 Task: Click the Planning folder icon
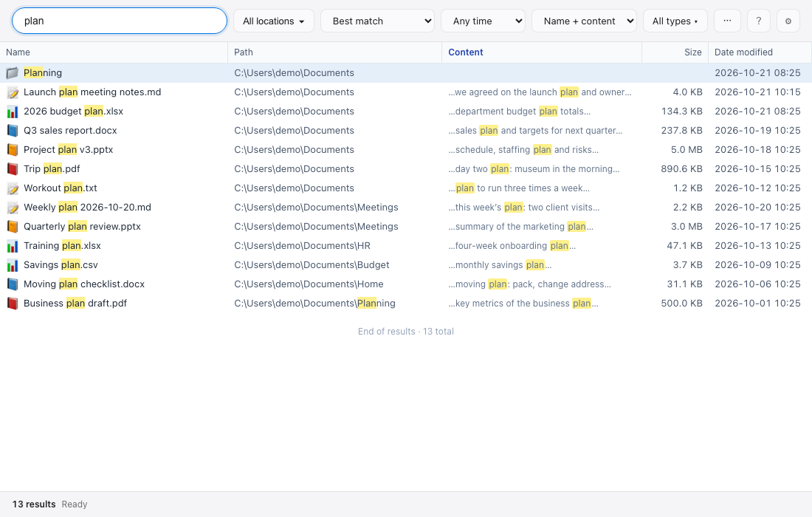13,73
